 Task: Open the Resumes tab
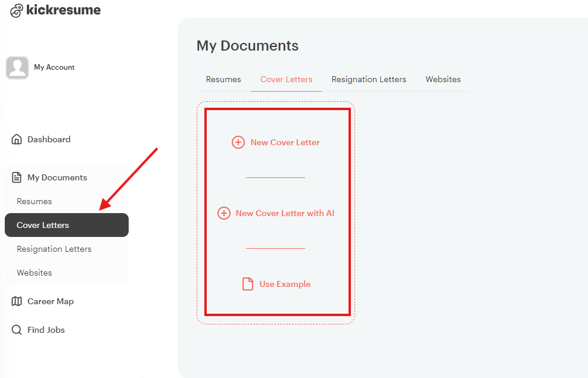[223, 79]
